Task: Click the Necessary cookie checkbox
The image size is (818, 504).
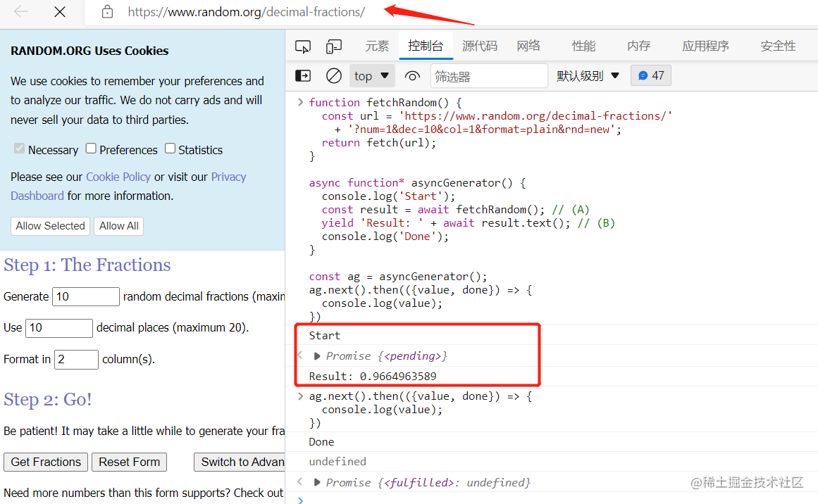Action: coord(19,149)
